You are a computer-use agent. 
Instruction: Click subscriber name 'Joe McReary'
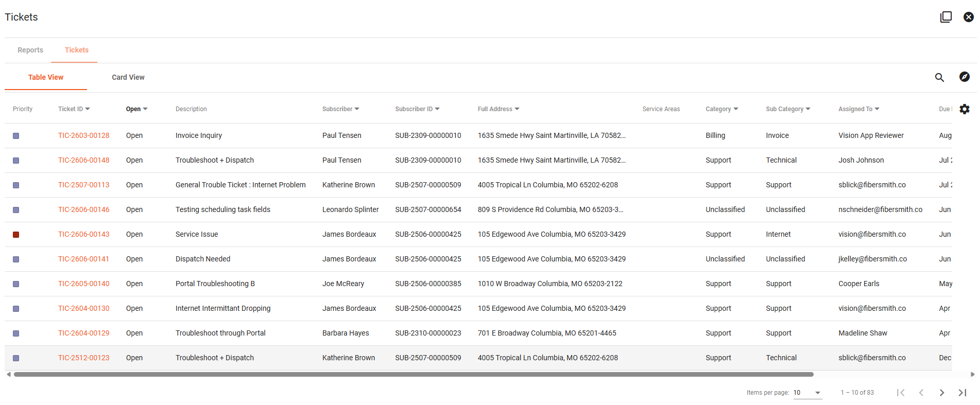click(343, 284)
